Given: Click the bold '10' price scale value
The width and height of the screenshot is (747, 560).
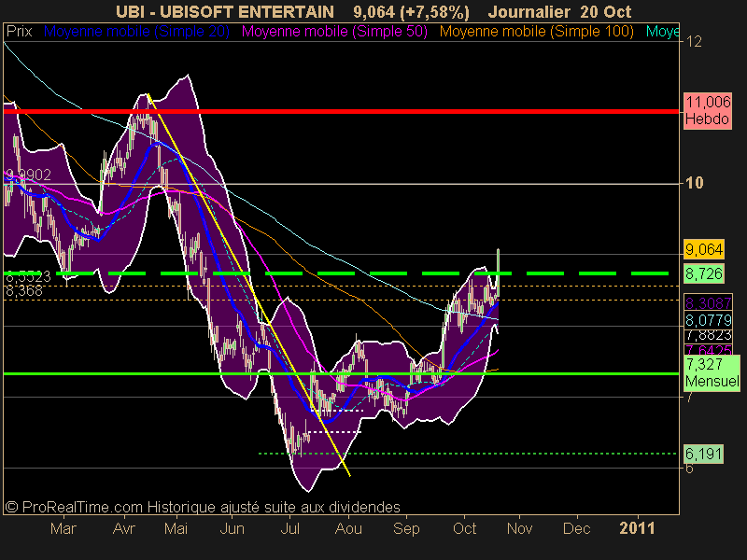Looking at the screenshot, I should (695, 183).
